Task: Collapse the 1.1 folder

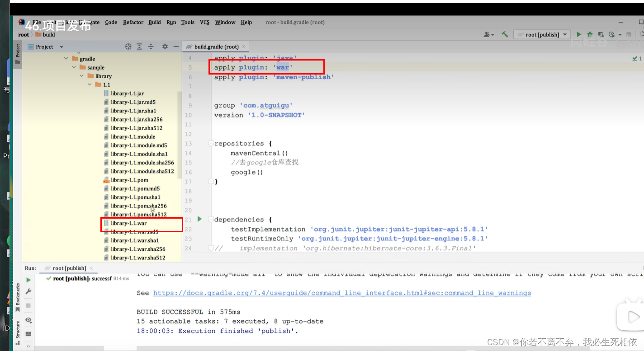Action: tap(90, 84)
